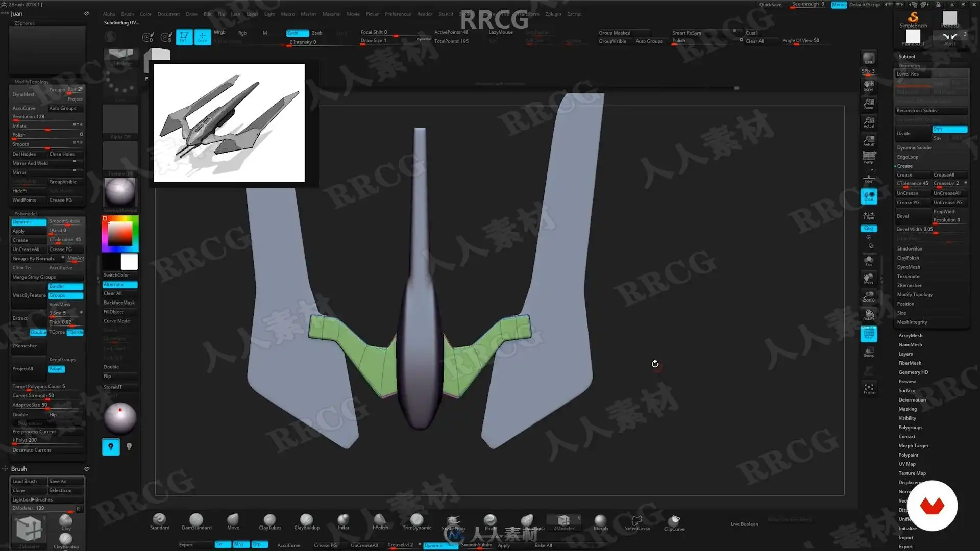Click the spaceship reference image thumbnail
This screenshot has height=551, width=980.
coord(229,122)
